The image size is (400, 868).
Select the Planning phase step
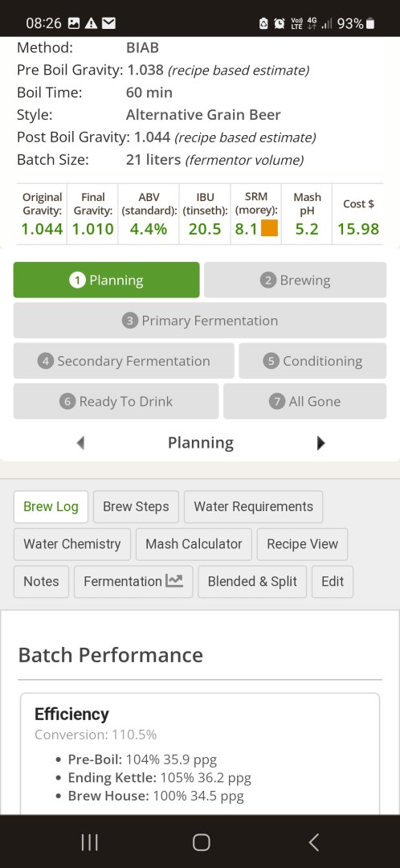coord(106,280)
